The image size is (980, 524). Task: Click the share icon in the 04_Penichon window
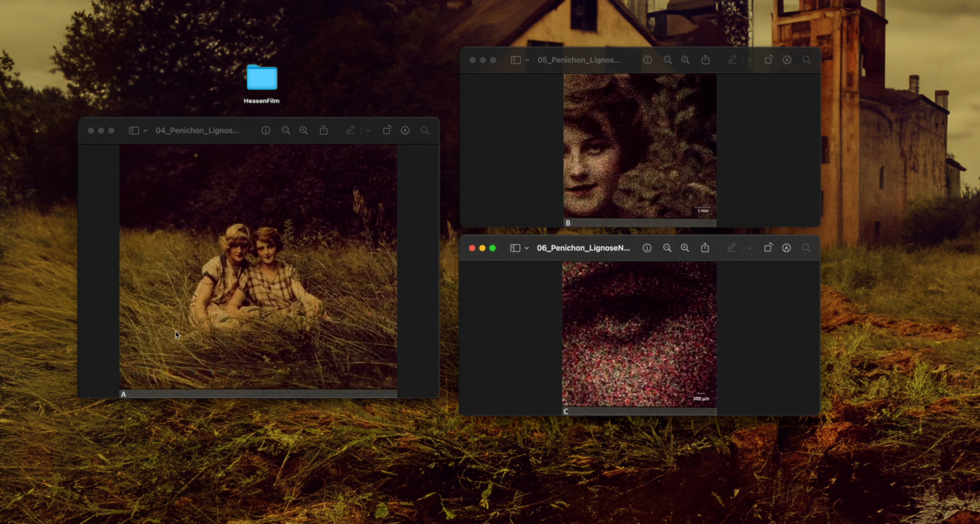(x=323, y=130)
